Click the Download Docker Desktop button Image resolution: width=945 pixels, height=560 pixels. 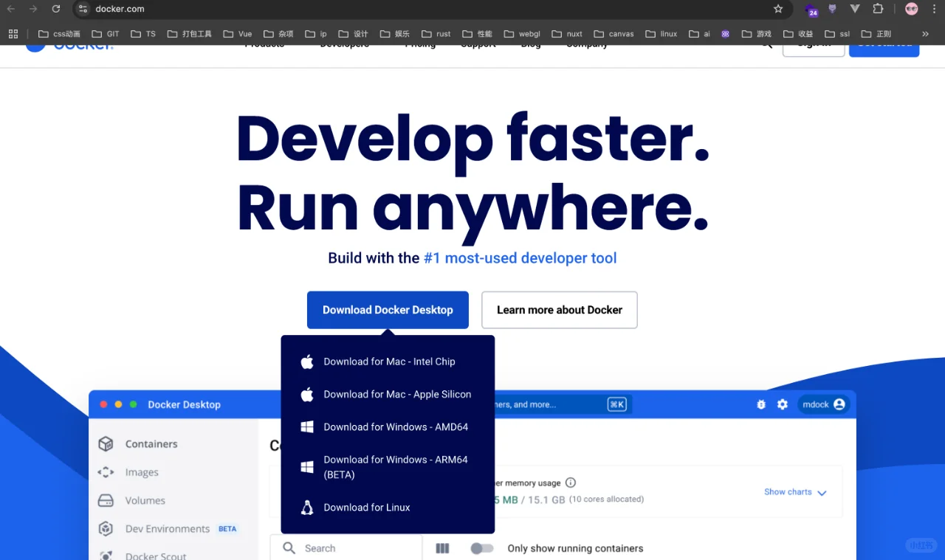388,310
